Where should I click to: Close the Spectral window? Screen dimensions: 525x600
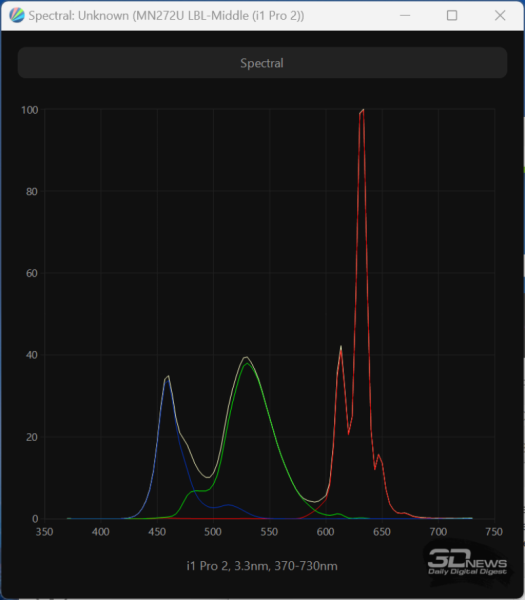point(500,16)
